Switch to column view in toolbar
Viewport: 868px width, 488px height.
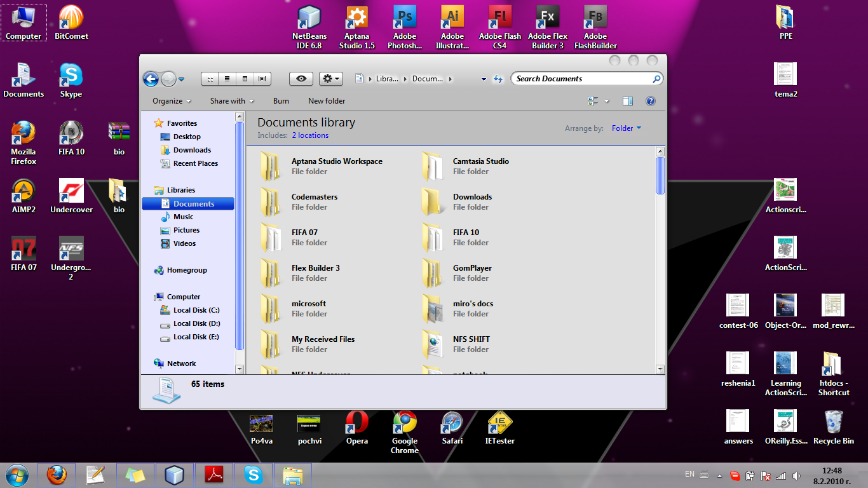(x=245, y=79)
